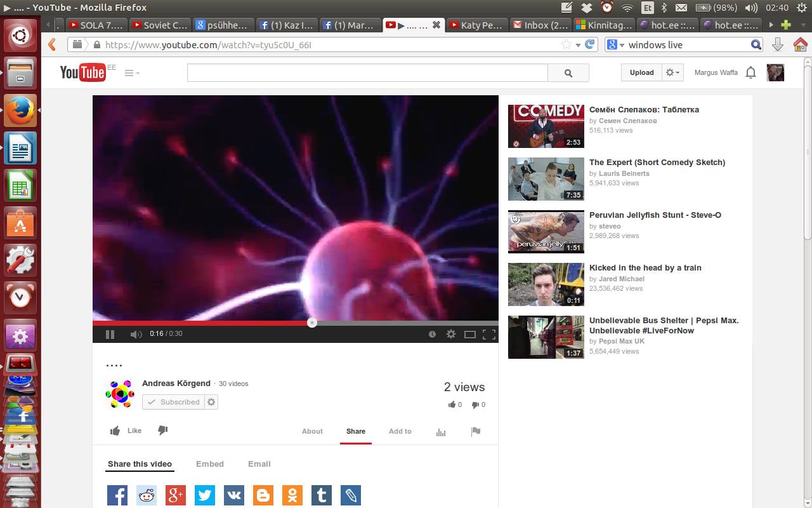812x508 pixels.
Task: Switch to the Inbox browser tab
Action: (540, 25)
